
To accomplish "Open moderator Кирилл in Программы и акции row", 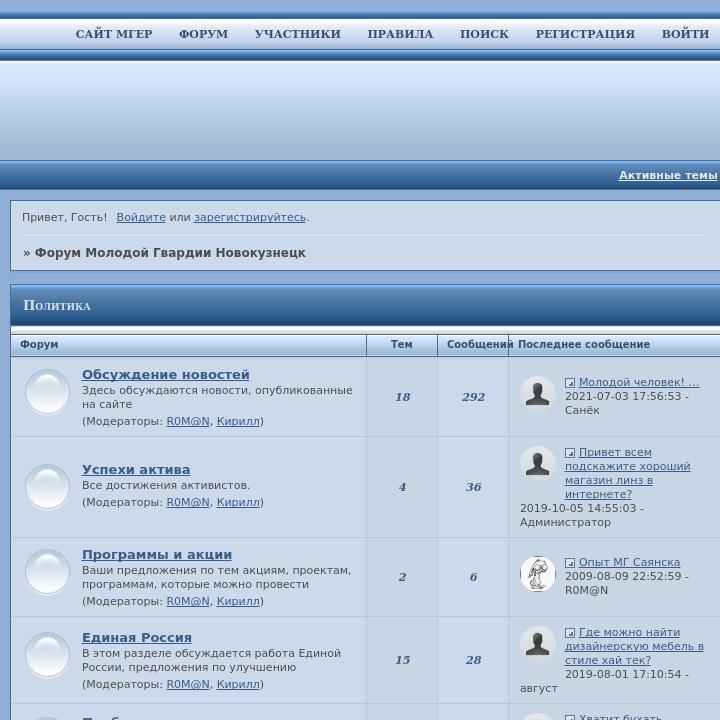I will point(238,601).
